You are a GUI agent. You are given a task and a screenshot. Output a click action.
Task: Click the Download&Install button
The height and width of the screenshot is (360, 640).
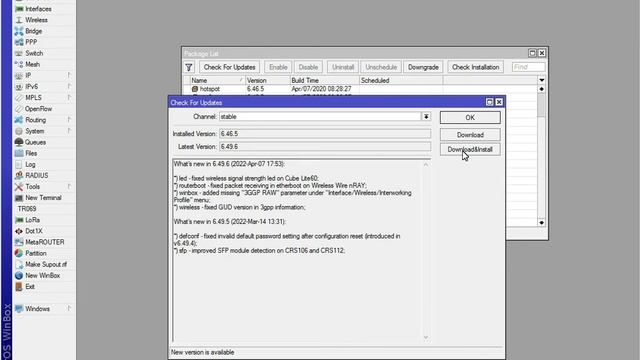470,149
